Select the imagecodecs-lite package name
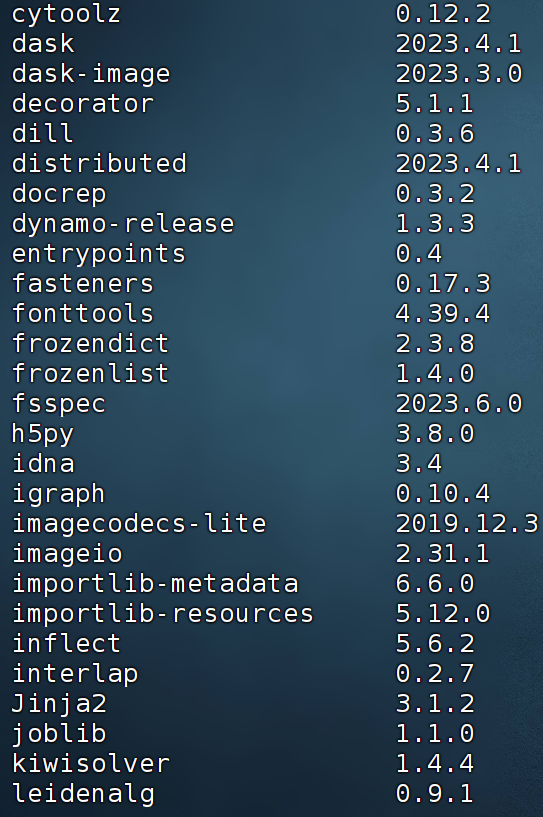Screen dimensions: 543x817 tap(139, 525)
